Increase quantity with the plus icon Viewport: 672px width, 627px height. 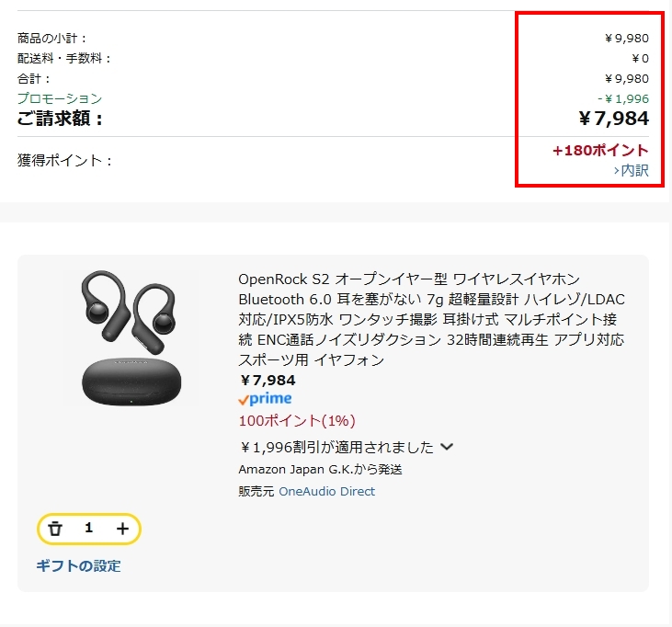(x=122, y=529)
